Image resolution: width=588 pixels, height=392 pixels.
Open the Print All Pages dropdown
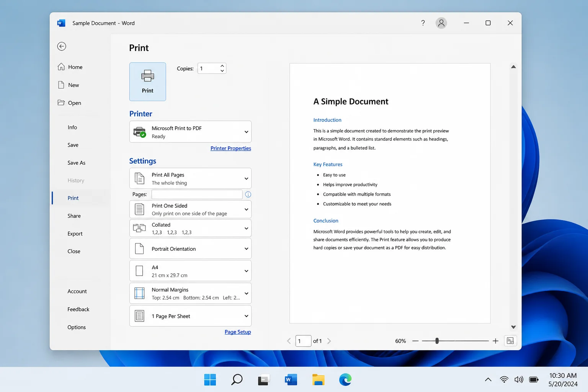190,178
